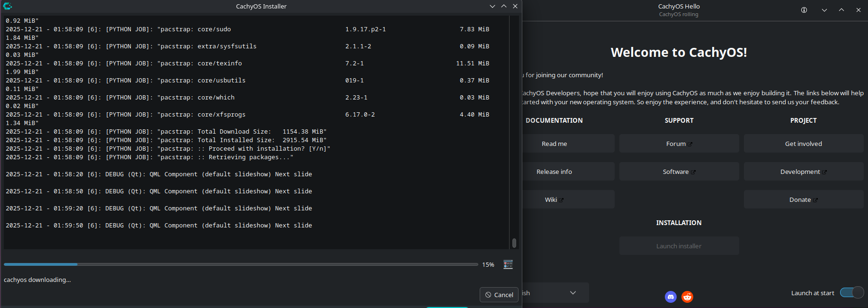Close the CachyOS Installer window
Image resolution: width=868 pixels, height=308 pixels.
[x=515, y=6]
